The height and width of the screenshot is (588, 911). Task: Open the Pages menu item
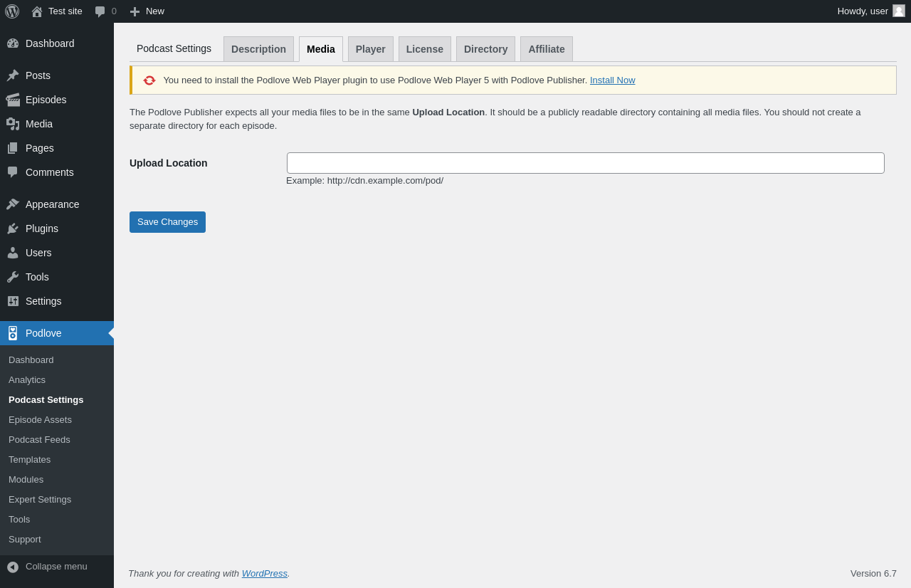pyautogui.click(x=57, y=148)
